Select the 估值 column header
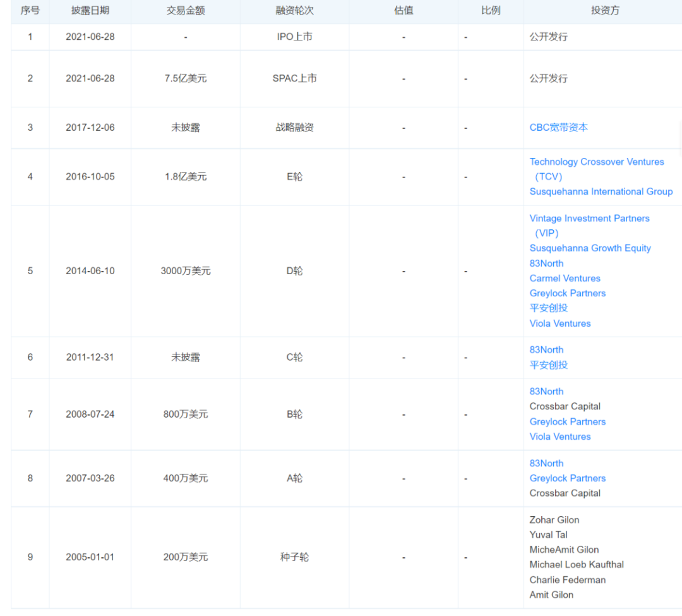This screenshot has width=682, height=616. [404, 11]
